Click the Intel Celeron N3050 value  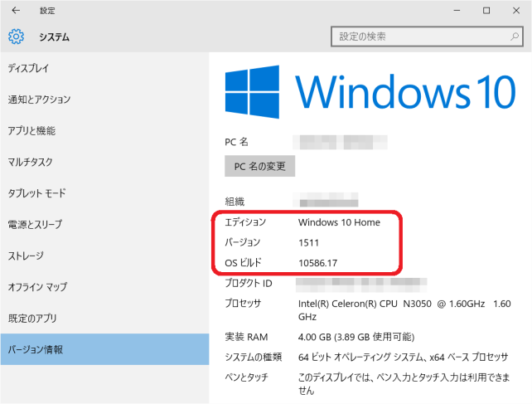404,310
